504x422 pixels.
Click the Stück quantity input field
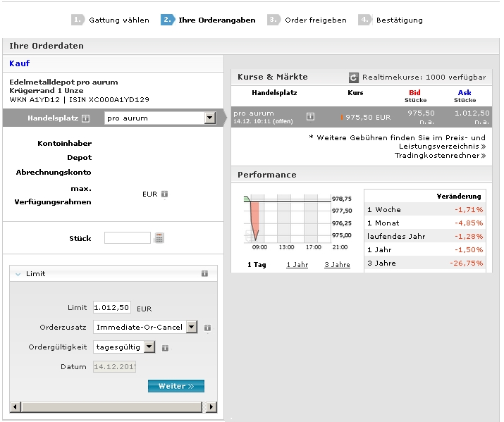[127, 238]
